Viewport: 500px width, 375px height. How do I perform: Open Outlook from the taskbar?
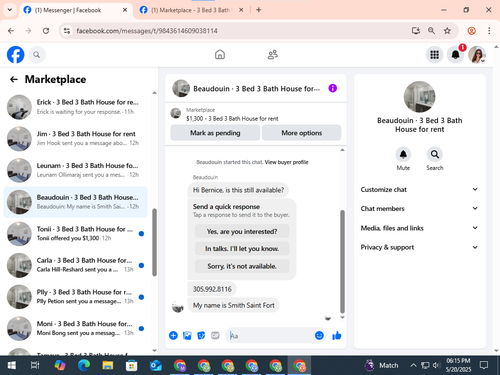pyautogui.click(x=156, y=366)
